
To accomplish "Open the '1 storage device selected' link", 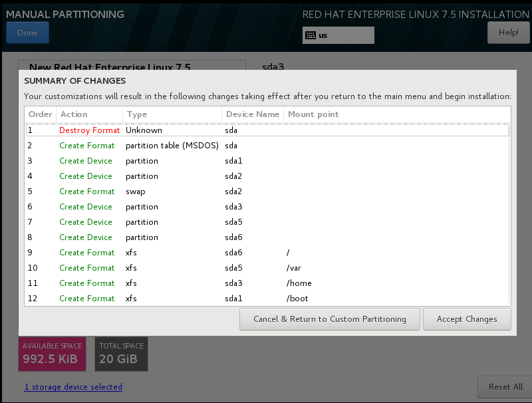I will click(x=73, y=387).
